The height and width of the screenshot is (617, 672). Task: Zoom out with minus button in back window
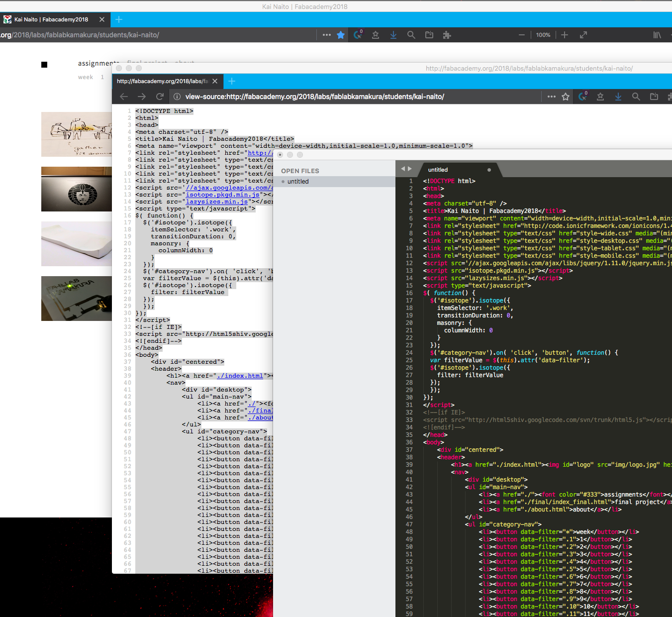pyautogui.click(x=522, y=35)
